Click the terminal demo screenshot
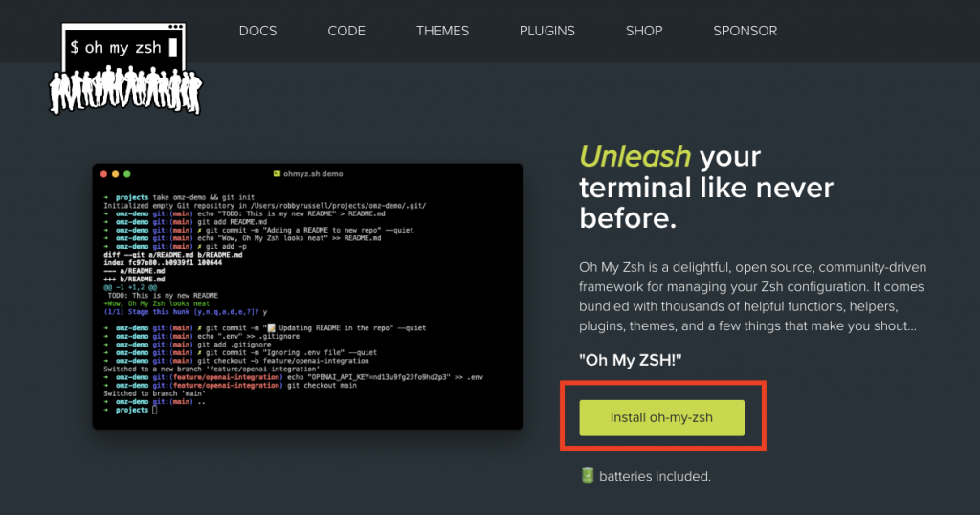 pos(307,296)
